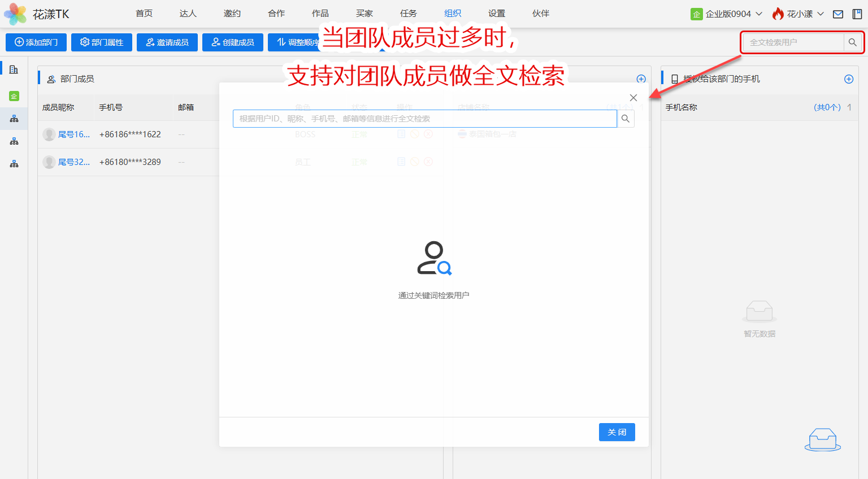Click the green 企 icon in sidebar
Image resolution: width=868 pixels, height=479 pixels.
[x=14, y=96]
